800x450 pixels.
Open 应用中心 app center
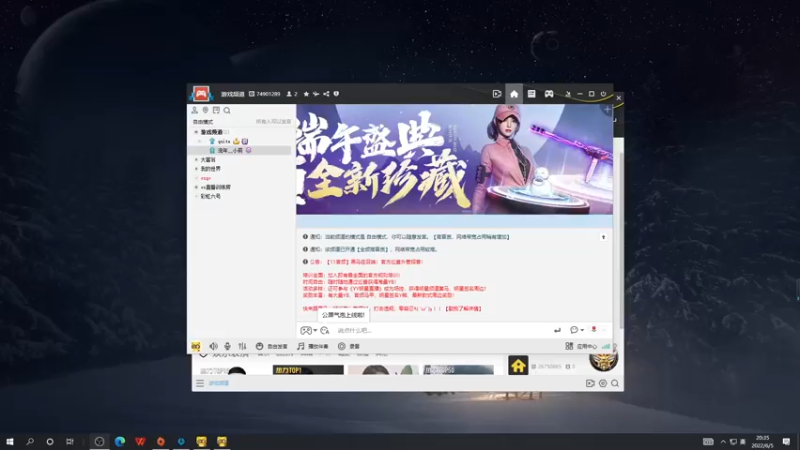pyautogui.click(x=581, y=346)
